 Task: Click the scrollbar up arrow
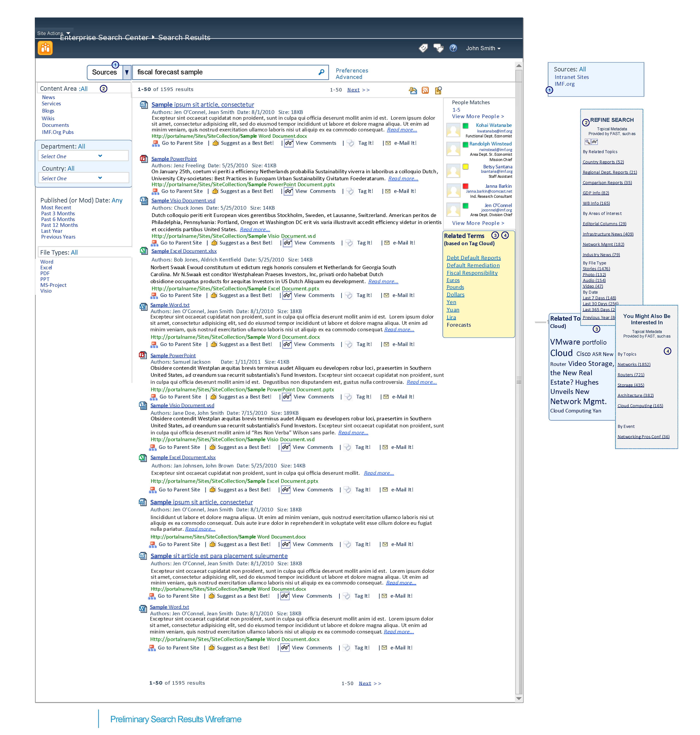click(519, 66)
